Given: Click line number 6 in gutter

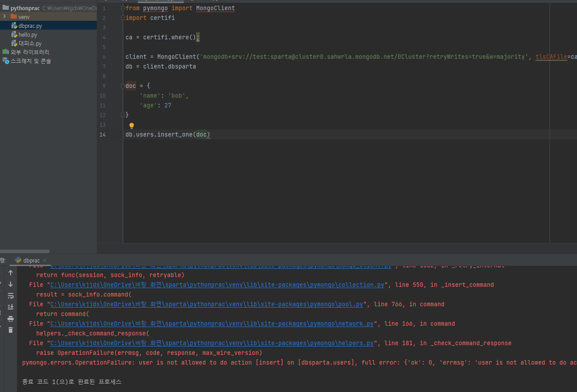Looking at the screenshot, I should click(x=104, y=57).
